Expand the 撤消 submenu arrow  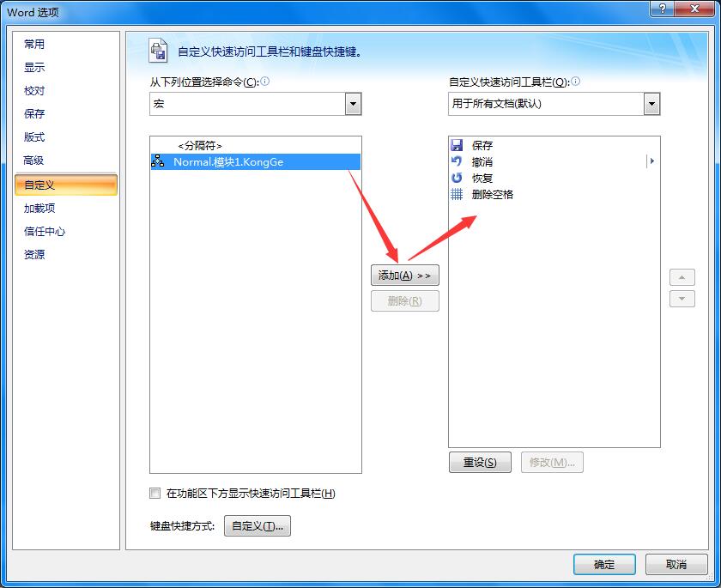point(651,161)
